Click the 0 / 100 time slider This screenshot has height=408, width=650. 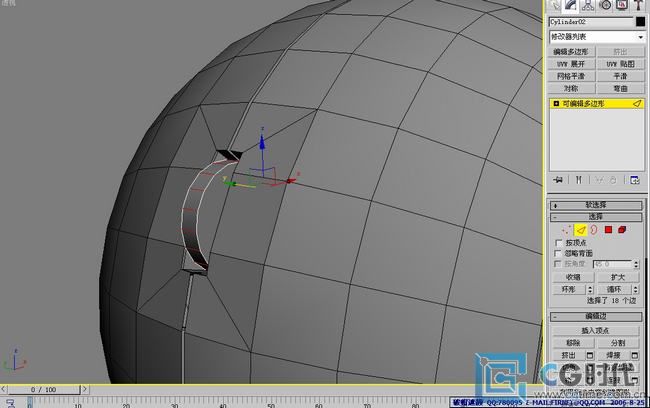[x=43, y=390]
